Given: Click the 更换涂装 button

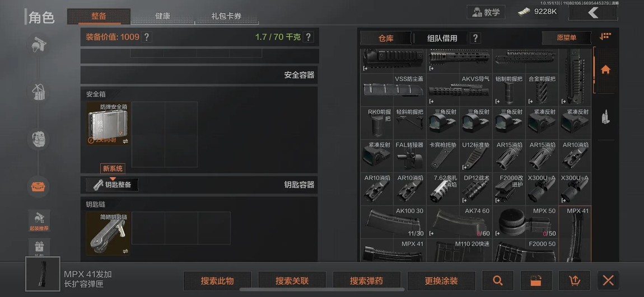Looking at the screenshot, I should click(x=441, y=281).
